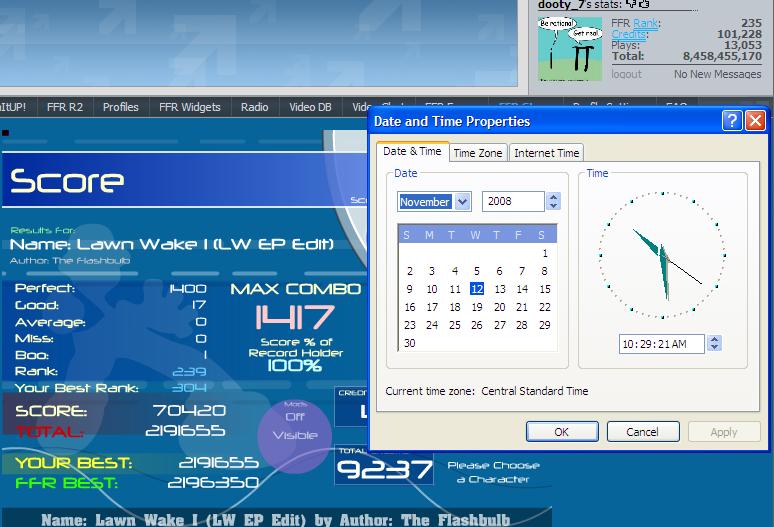
Task: Increase the time with the up spinner arrow
Action: click(x=714, y=339)
